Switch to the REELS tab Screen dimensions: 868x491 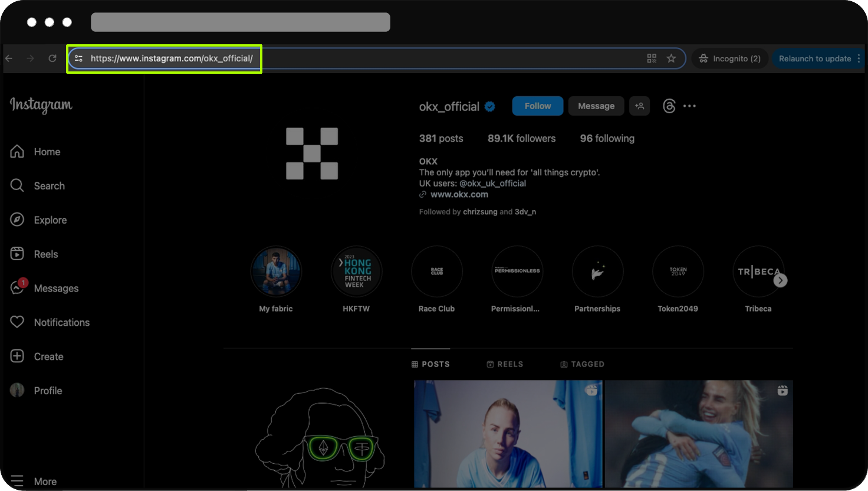(x=505, y=364)
